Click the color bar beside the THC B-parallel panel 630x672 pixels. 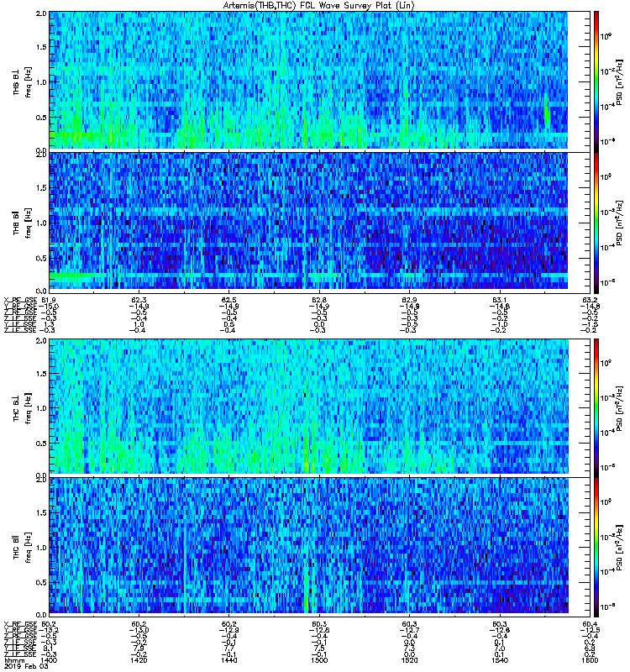coord(596,547)
